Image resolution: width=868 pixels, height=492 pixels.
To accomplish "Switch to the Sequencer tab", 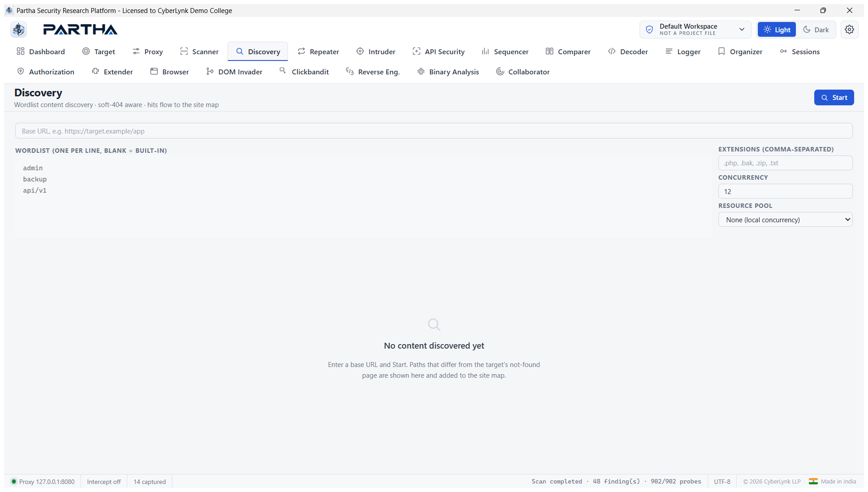I will click(504, 52).
